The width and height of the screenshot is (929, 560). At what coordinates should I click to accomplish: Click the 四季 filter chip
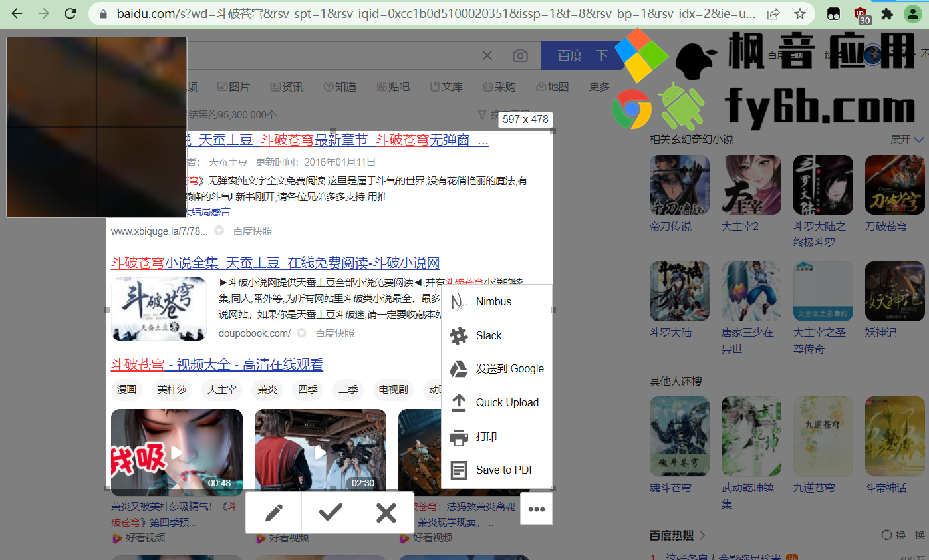tap(308, 389)
